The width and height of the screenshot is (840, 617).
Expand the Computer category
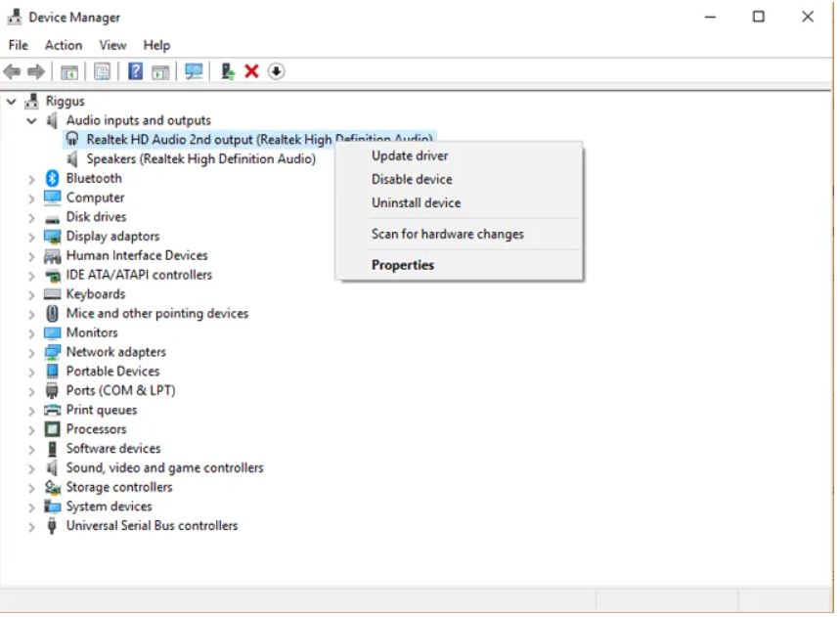(31, 198)
